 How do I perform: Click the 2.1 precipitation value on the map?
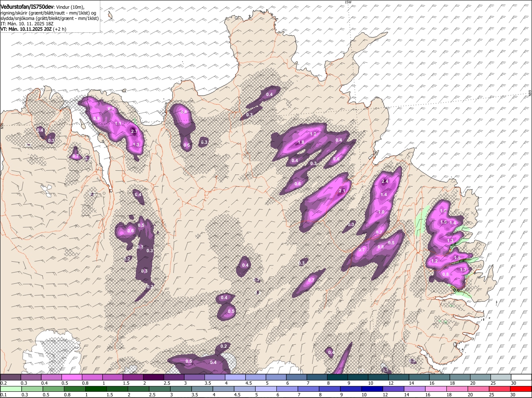coord(342,191)
